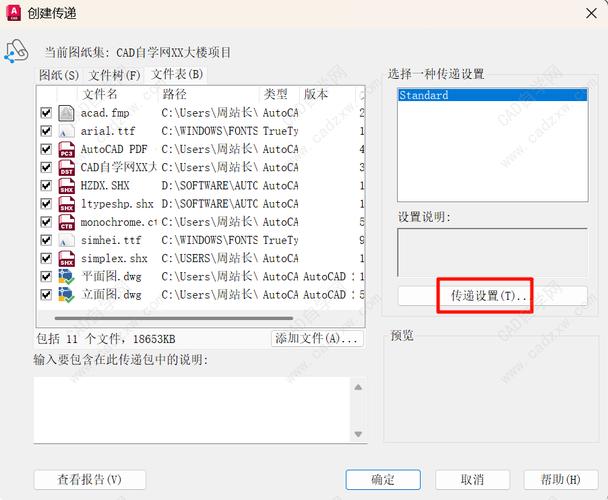Click the arial.ttf font file icon
The image size is (608, 500).
[x=66, y=131]
